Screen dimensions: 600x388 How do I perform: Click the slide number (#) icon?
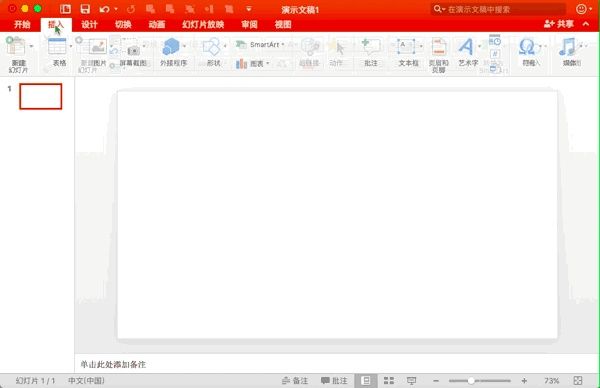coord(494,54)
